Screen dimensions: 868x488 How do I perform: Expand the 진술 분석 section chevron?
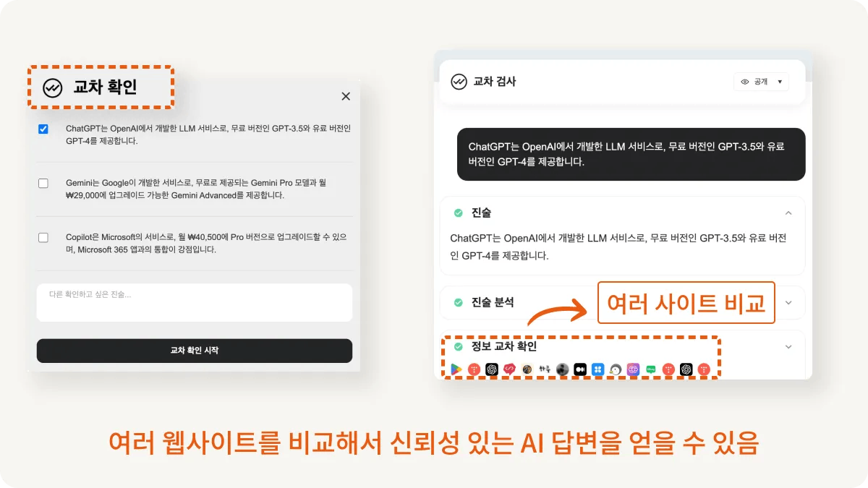tap(788, 302)
